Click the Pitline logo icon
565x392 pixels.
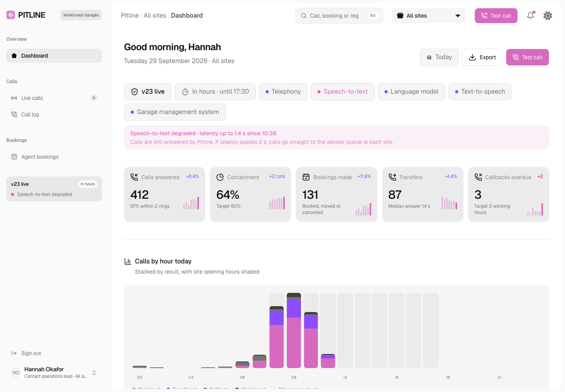pyautogui.click(x=11, y=15)
